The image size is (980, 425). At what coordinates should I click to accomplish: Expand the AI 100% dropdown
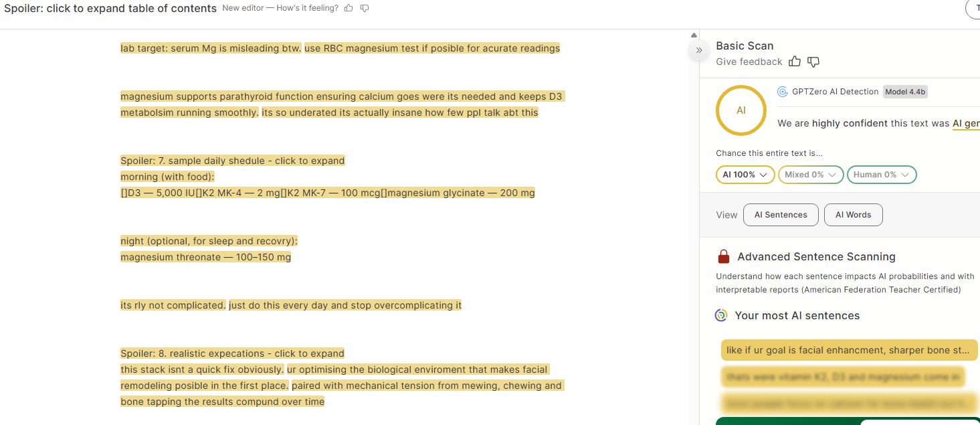click(x=745, y=175)
